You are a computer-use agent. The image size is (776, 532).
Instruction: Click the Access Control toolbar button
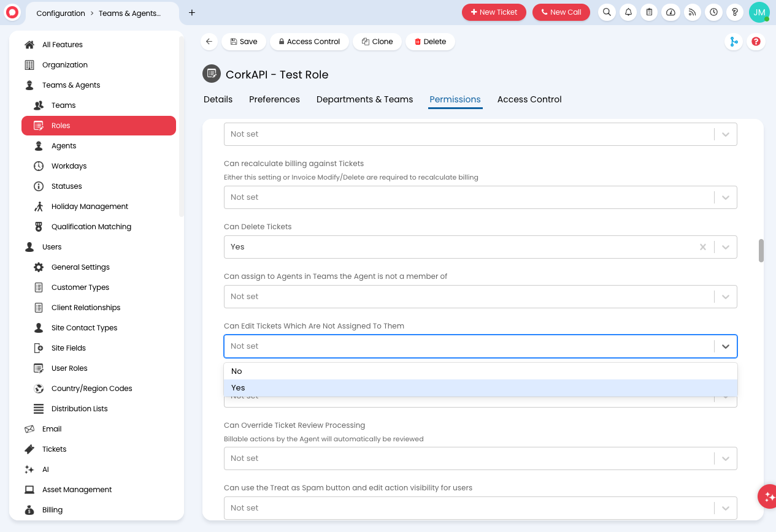[x=309, y=42]
